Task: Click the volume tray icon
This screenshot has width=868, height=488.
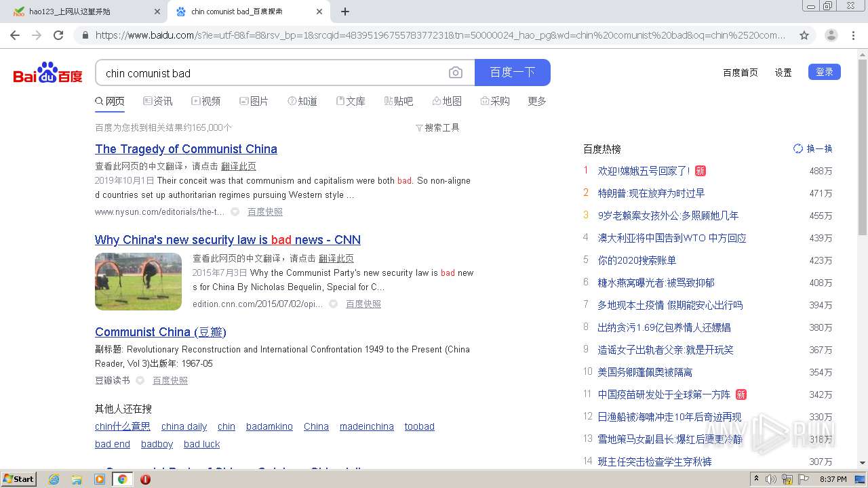Action: [x=772, y=479]
